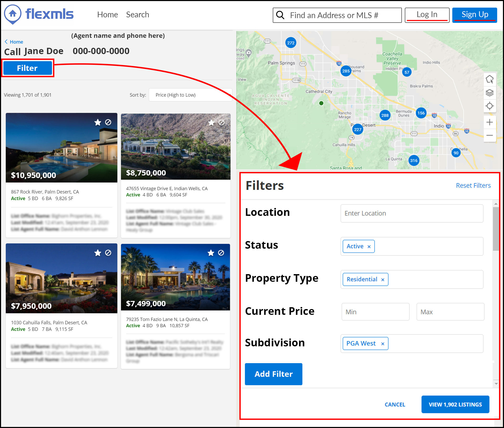The height and width of the screenshot is (428, 504).
Task: Favorite the $10,950,000 listing with star
Action: click(98, 122)
